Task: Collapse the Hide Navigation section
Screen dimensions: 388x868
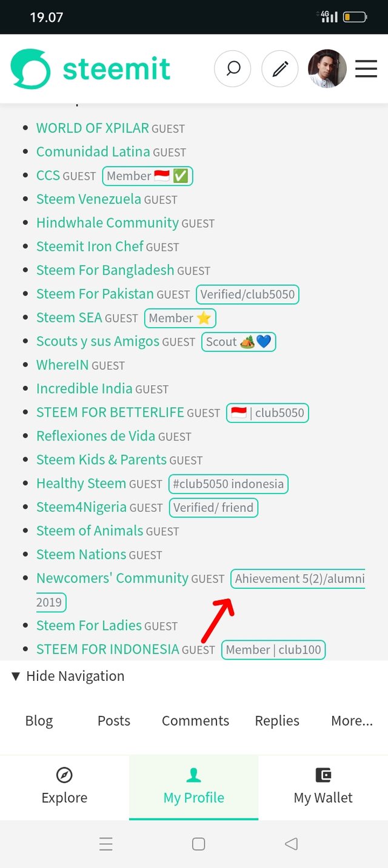Action: click(67, 676)
